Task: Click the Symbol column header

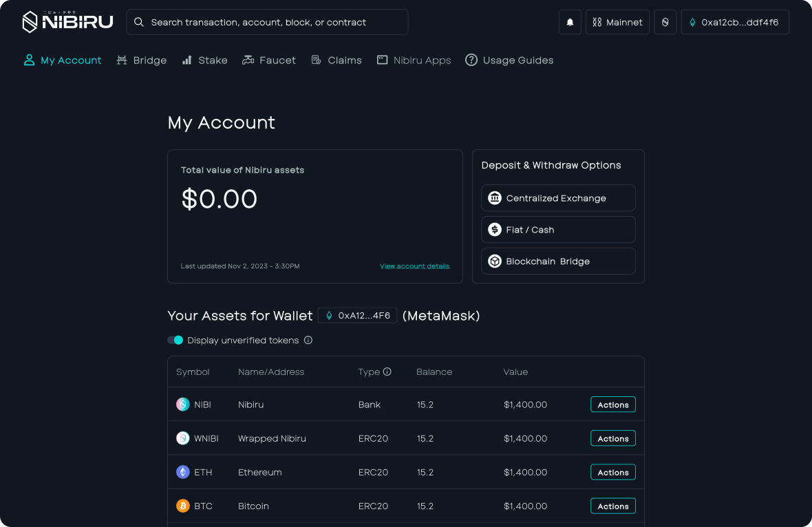Action: click(193, 372)
